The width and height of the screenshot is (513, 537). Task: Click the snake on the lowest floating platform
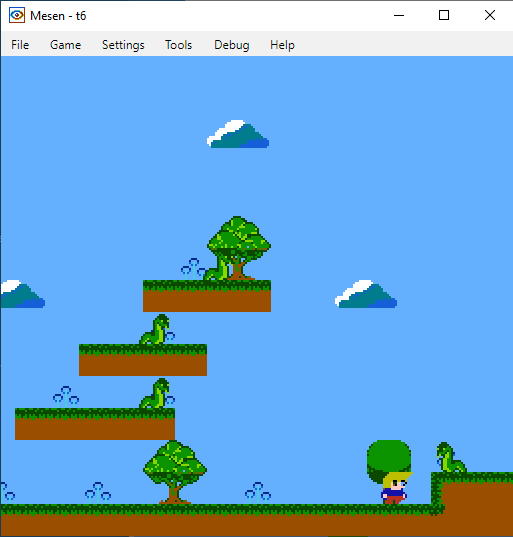coord(154,393)
